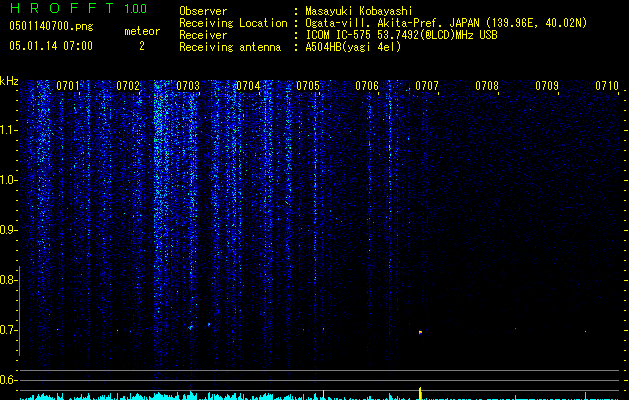
Task: Select observer name Masayuki Kobayashi
Action: [358, 11]
